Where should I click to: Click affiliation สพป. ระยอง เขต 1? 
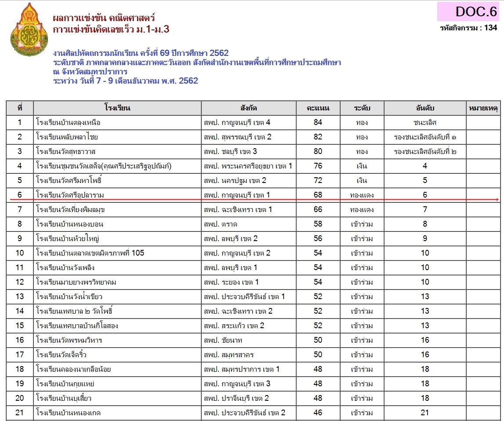(x=231, y=282)
